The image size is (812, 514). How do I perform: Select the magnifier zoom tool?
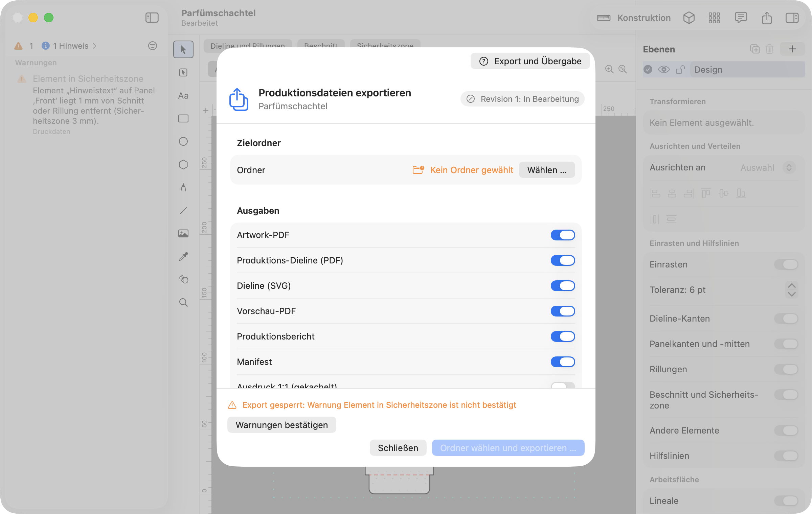tap(183, 302)
